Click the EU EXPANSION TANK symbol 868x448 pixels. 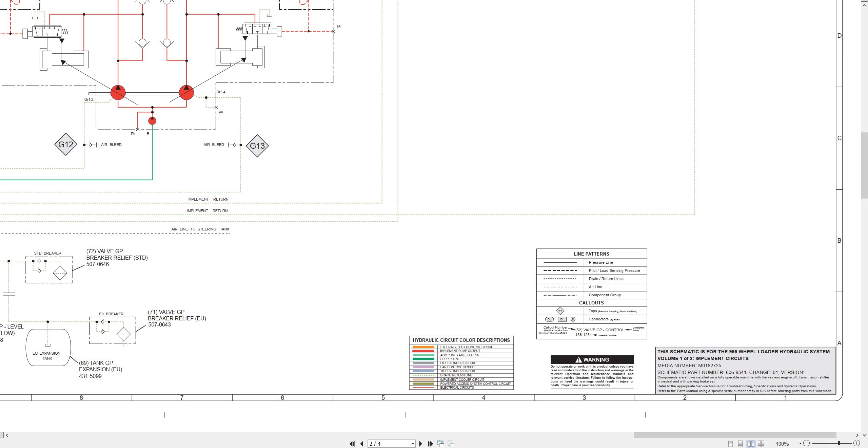[48, 348]
